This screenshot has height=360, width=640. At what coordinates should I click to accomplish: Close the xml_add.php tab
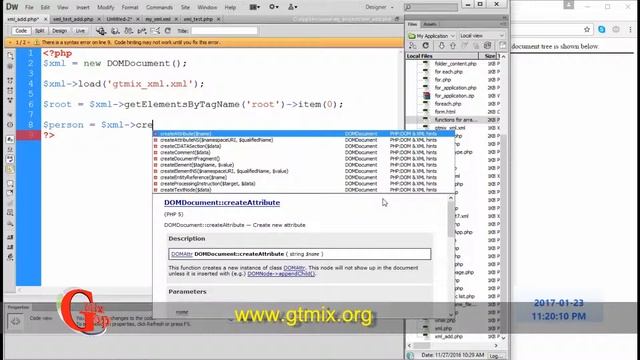click(x=45, y=19)
